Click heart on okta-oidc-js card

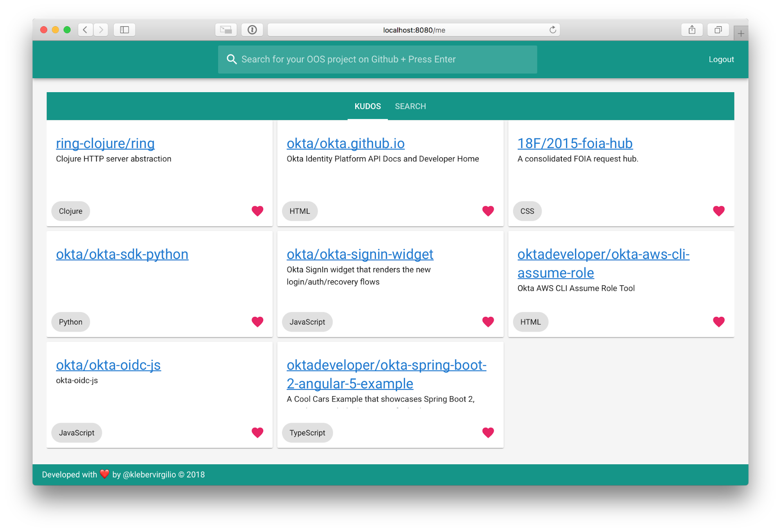(x=257, y=432)
